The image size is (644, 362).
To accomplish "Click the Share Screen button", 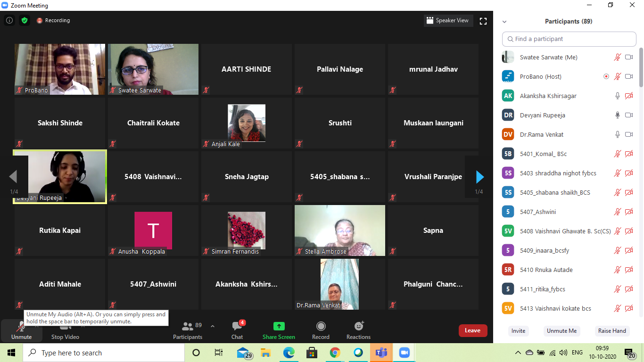I will point(279,330).
